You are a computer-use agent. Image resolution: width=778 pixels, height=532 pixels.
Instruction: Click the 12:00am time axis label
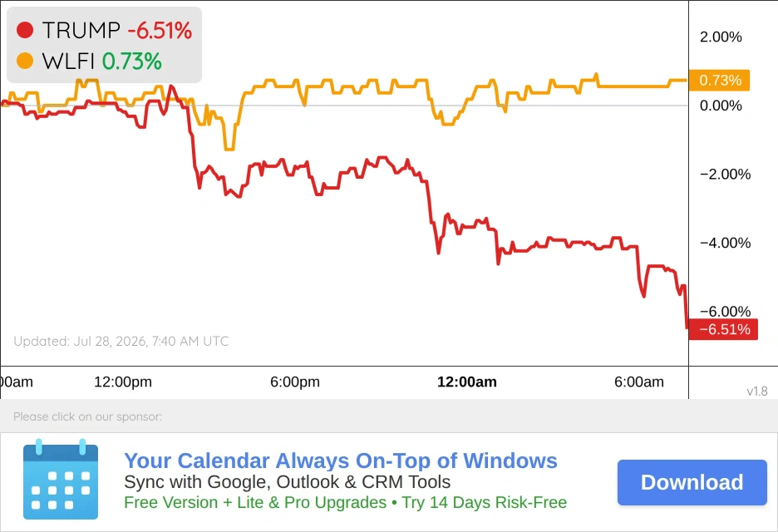point(467,382)
